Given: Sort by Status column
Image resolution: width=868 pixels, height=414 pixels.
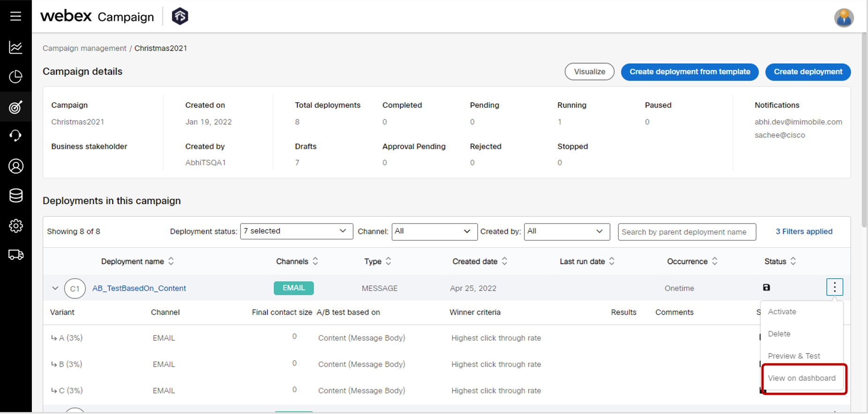Looking at the screenshot, I should click(793, 261).
